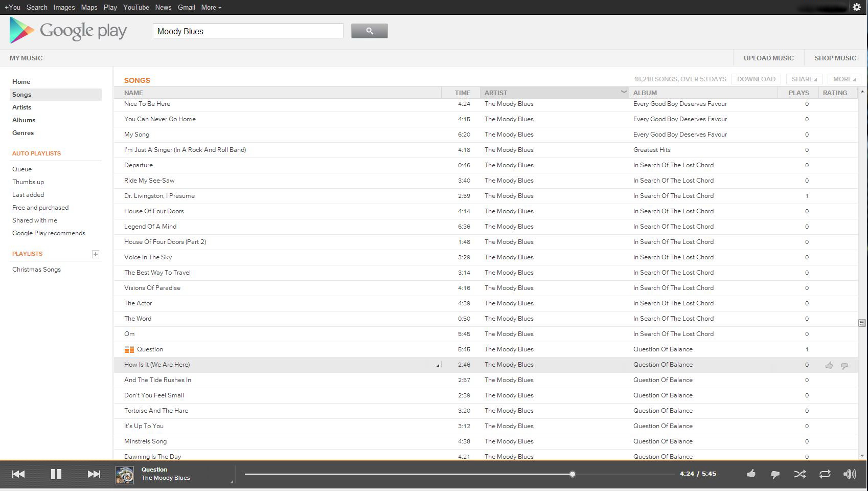Click the scrollbar up arrow of the song list
Viewport: 868px width, 491px height.
(862, 92)
